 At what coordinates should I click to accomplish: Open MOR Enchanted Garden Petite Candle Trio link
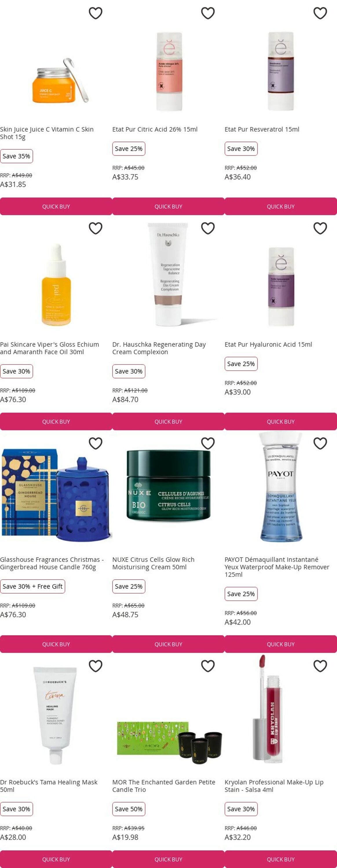click(164, 786)
